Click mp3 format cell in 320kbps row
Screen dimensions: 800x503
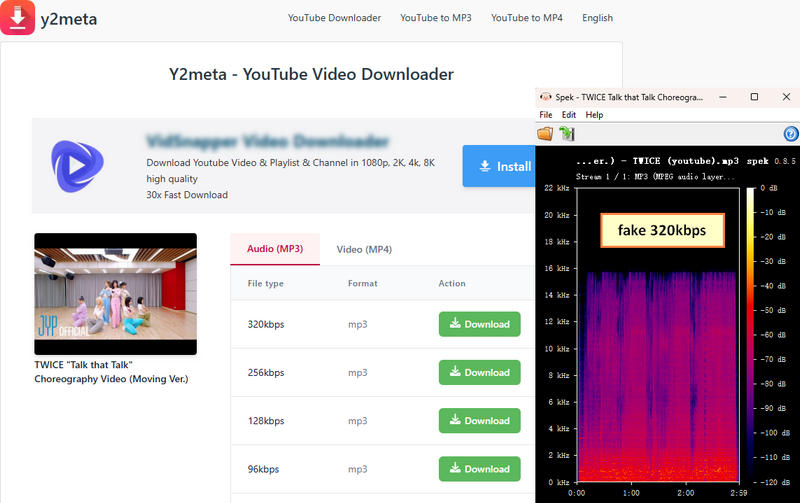358,324
